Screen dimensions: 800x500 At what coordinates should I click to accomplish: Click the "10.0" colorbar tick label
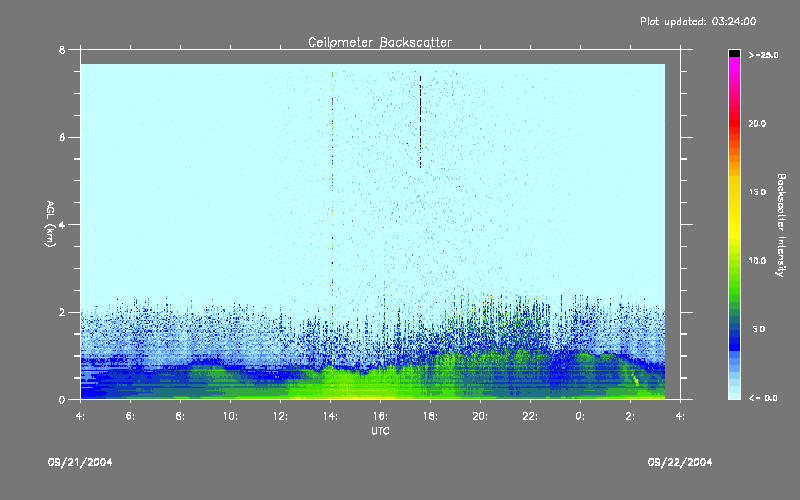(x=757, y=261)
